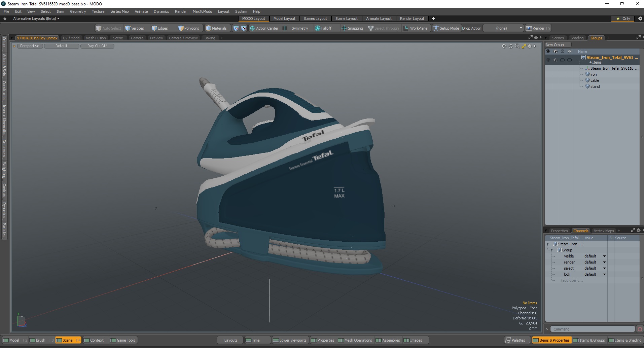Image resolution: width=644 pixels, height=348 pixels.
Task: Open Drop Action (none) dropdown
Action: point(503,28)
